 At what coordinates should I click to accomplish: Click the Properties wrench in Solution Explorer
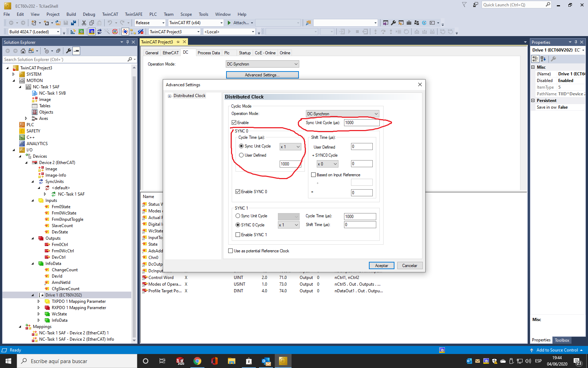(69, 51)
